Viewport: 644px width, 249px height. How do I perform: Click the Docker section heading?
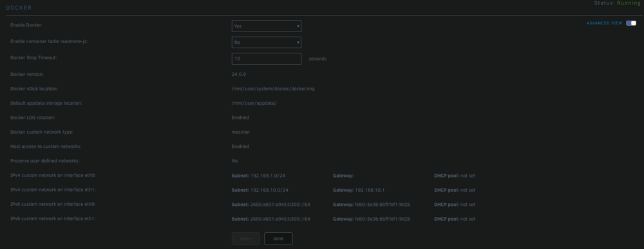click(19, 8)
